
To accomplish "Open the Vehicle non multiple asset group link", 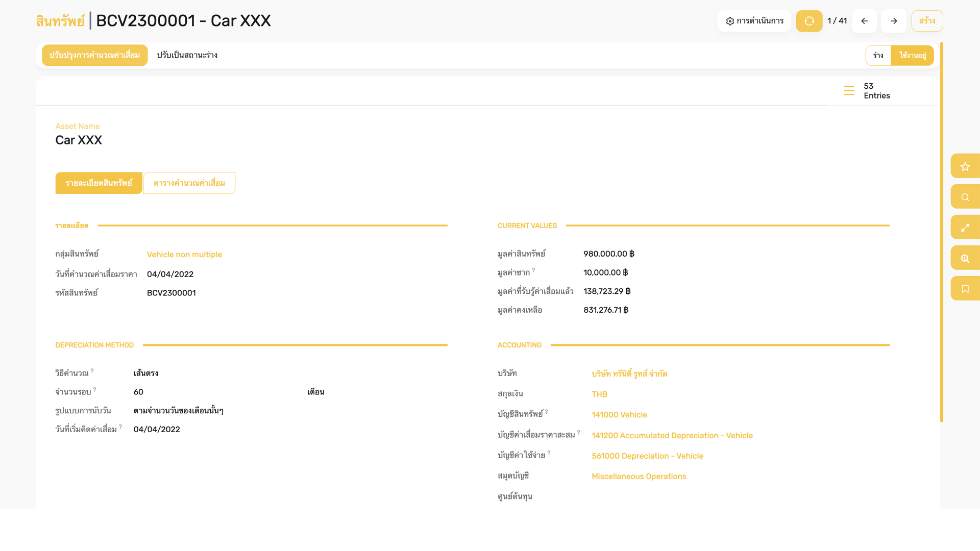I will click(184, 254).
